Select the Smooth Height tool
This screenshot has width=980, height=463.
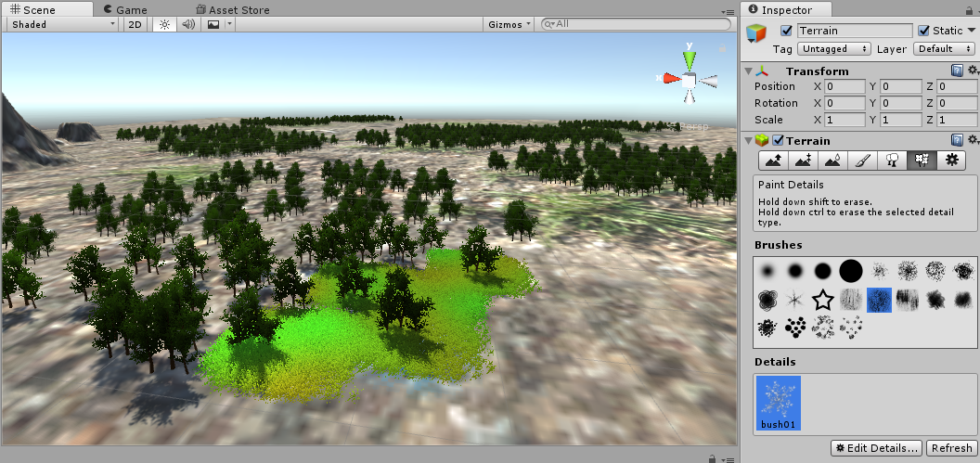click(x=832, y=161)
